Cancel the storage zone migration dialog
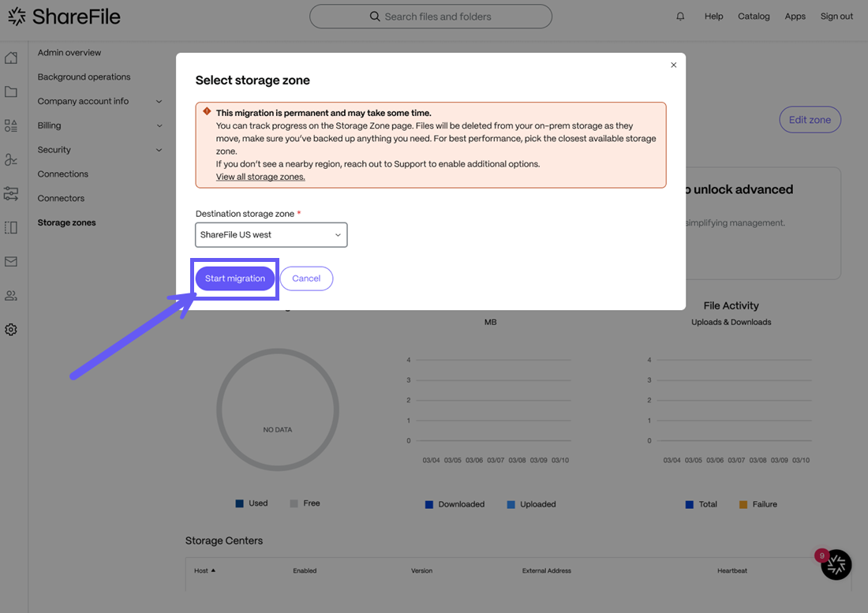Image resolution: width=868 pixels, height=613 pixels. (x=306, y=278)
